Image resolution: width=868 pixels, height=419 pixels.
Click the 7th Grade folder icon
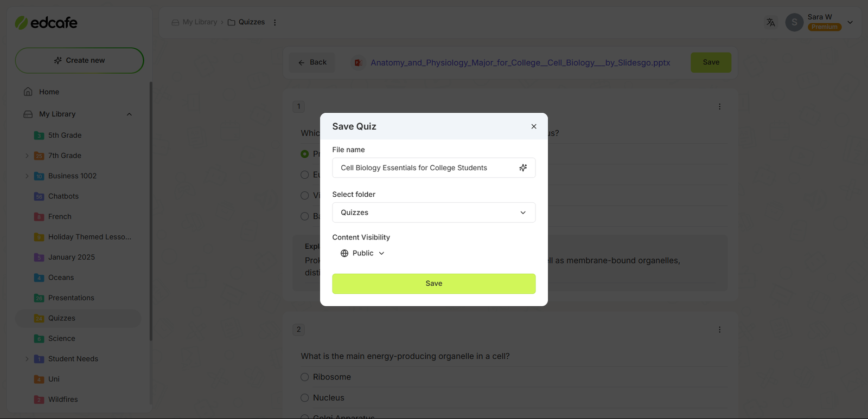[39, 156]
